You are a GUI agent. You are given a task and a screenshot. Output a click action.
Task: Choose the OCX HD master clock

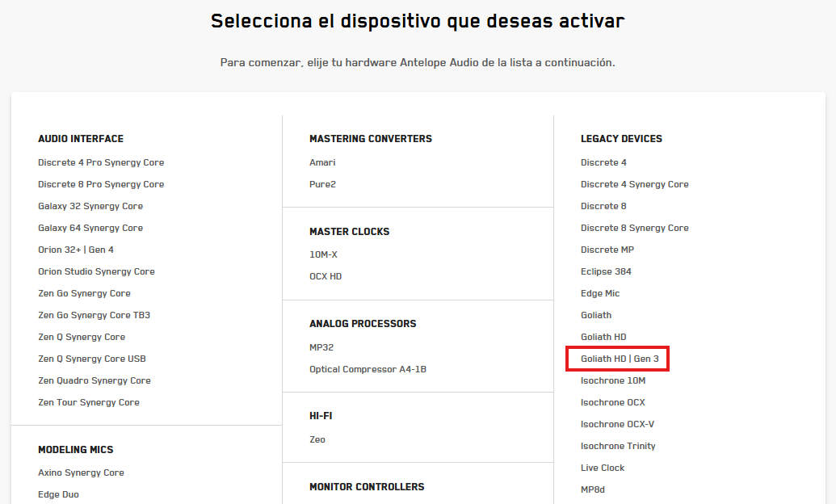click(326, 276)
